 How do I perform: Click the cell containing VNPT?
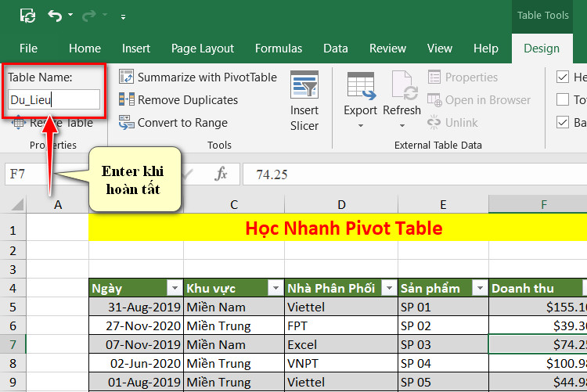pyautogui.click(x=341, y=363)
